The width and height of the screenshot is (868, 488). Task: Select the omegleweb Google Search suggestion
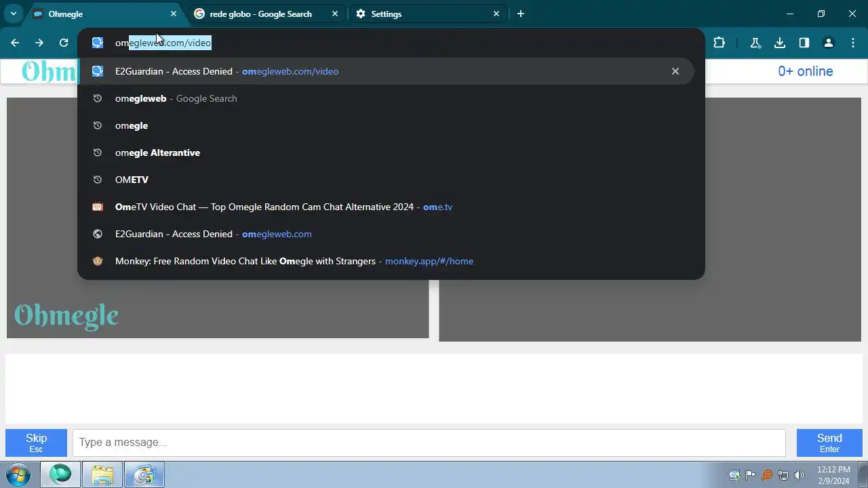(387, 98)
